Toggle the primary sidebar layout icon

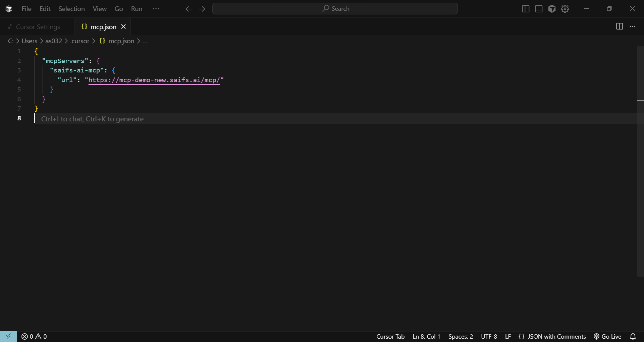pos(526,9)
